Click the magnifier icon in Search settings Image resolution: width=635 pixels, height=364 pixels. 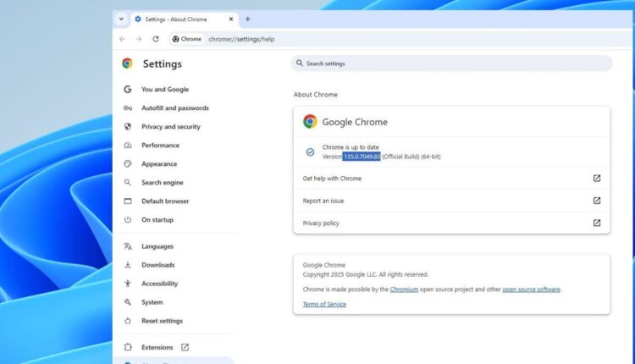(x=299, y=63)
